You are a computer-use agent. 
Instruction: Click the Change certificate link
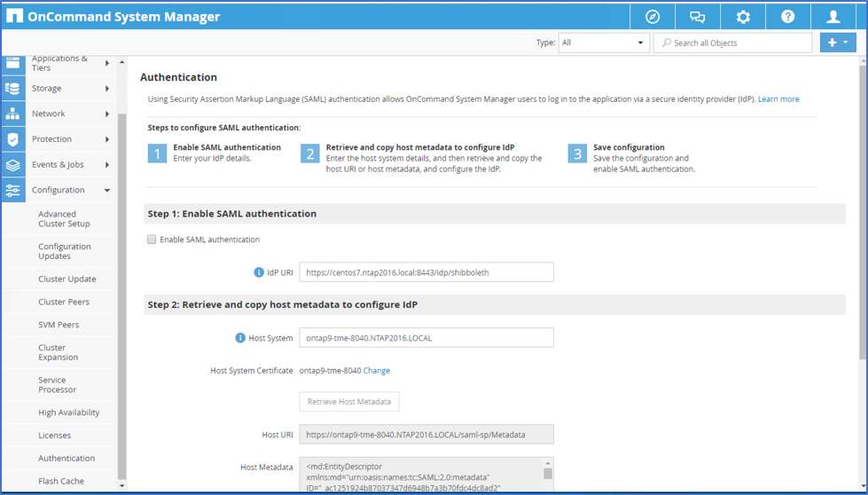(x=377, y=371)
